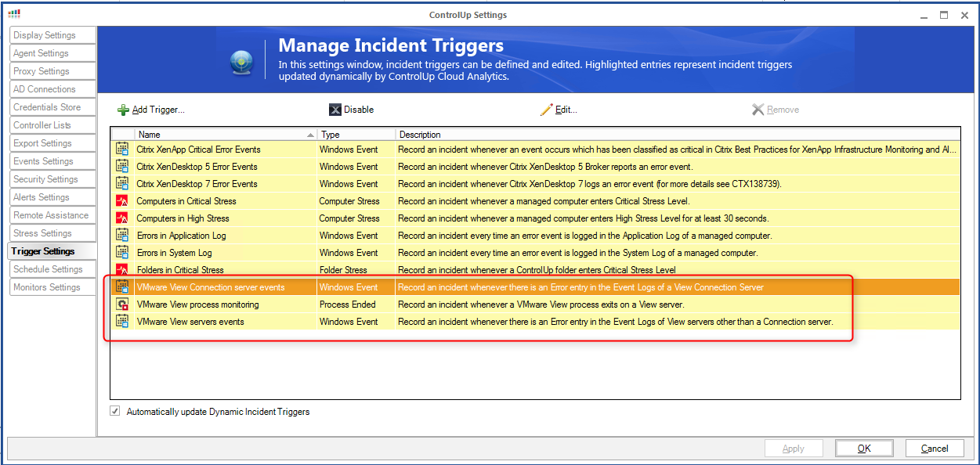Maximize the ControlUp Settings window

pos(944,14)
